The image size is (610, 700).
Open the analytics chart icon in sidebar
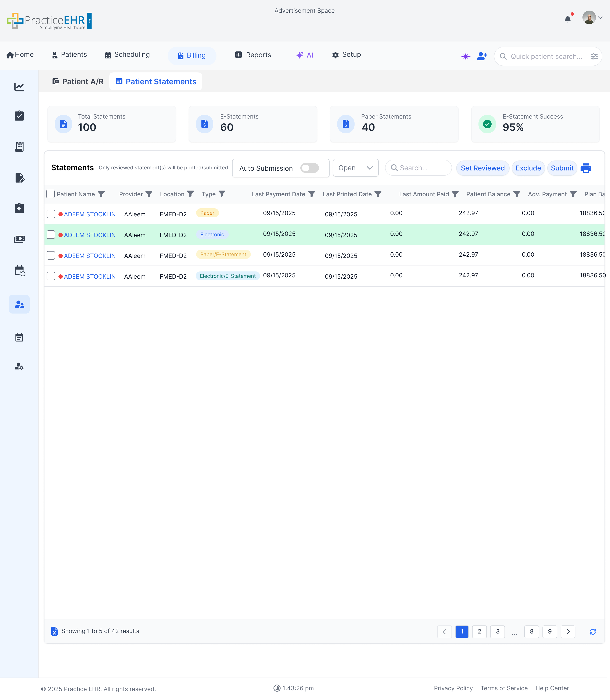19,87
